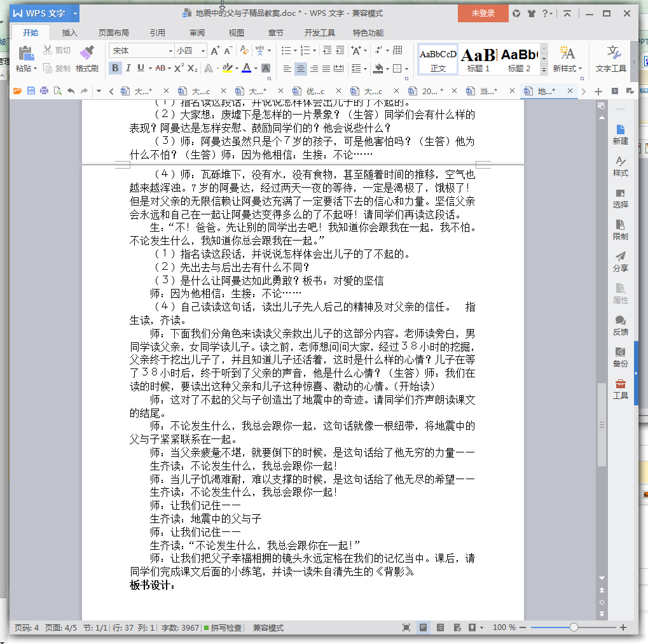Click the undo arrow icon
Image resolution: width=648 pixels, height=644 pixels.
pos(71,91)
